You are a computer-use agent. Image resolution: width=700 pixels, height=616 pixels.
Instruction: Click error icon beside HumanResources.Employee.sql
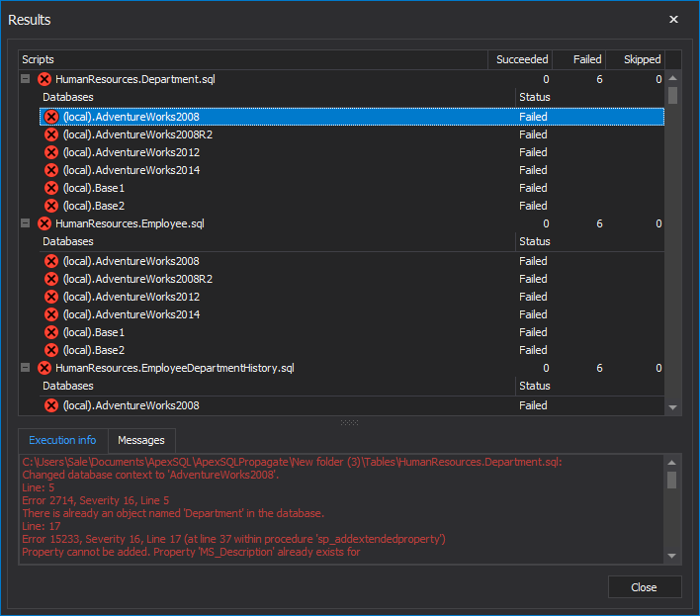pos(44,223)
